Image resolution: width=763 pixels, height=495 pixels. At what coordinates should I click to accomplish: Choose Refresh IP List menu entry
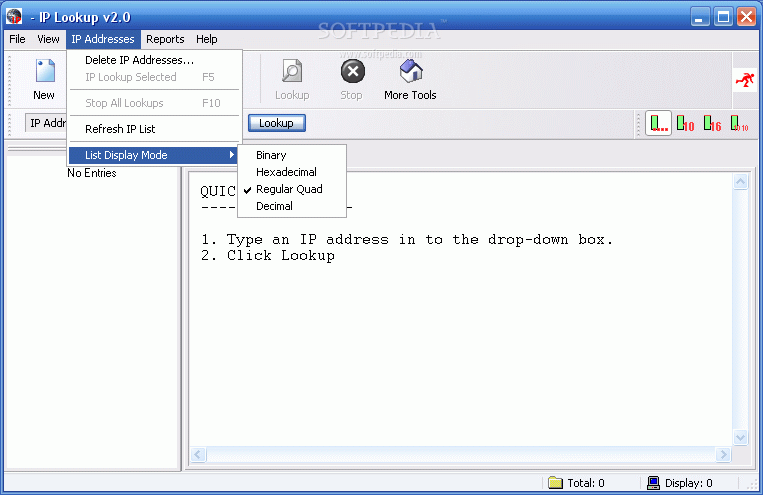point(154,129)
